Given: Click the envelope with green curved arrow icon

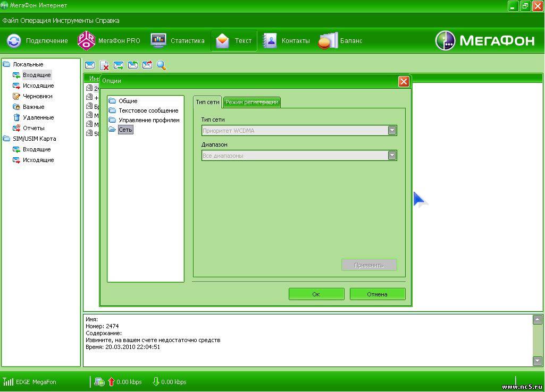Looking at the screenshot, I should (133, 65).
